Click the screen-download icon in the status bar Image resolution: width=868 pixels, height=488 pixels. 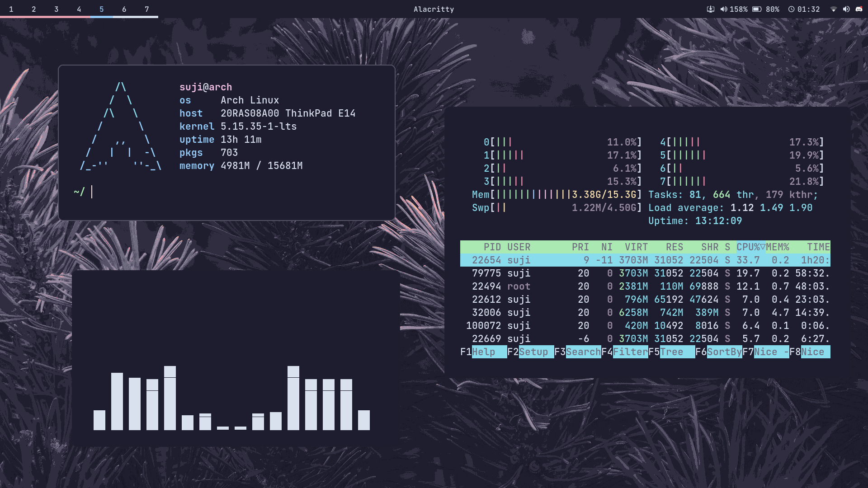[711, 9]
